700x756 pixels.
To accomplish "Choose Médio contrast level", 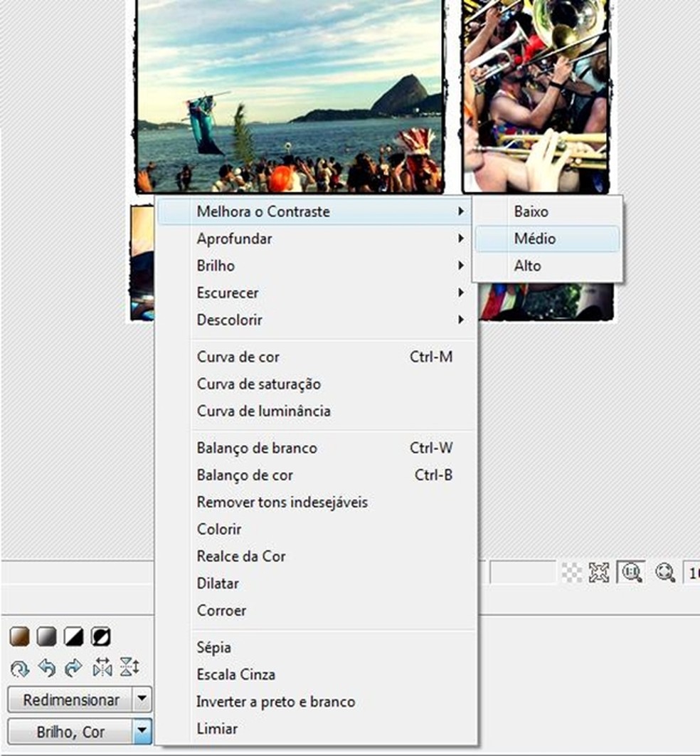I will [547, 238].
